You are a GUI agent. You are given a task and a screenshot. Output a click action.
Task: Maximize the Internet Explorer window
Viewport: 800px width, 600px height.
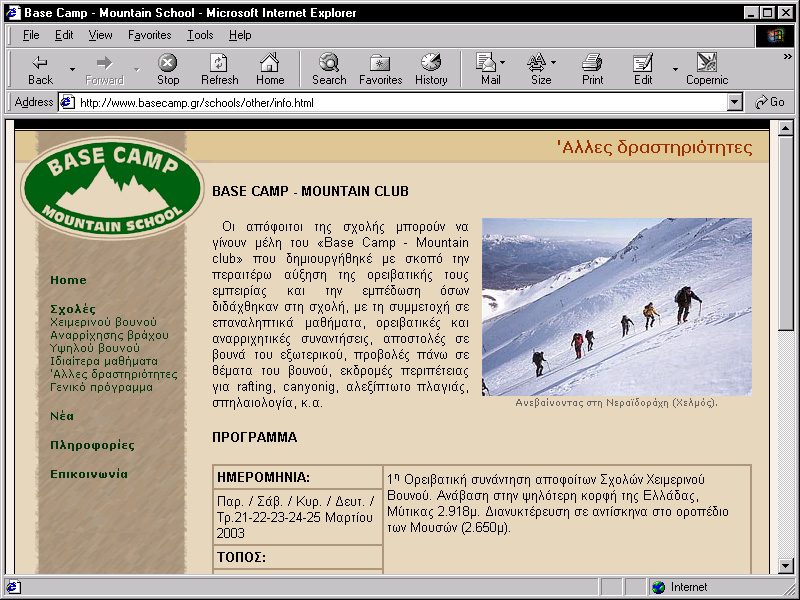(767, 13)
